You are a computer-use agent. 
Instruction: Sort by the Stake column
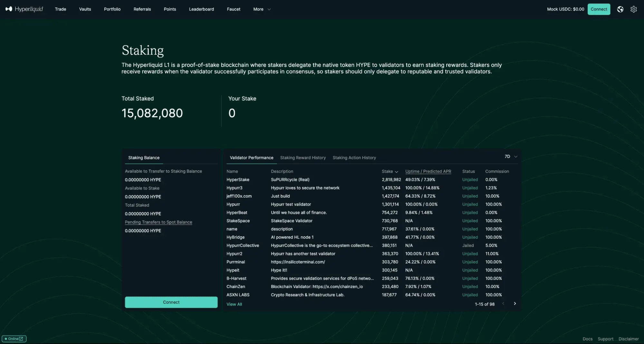pyautogui.click(x=390, y=172)
